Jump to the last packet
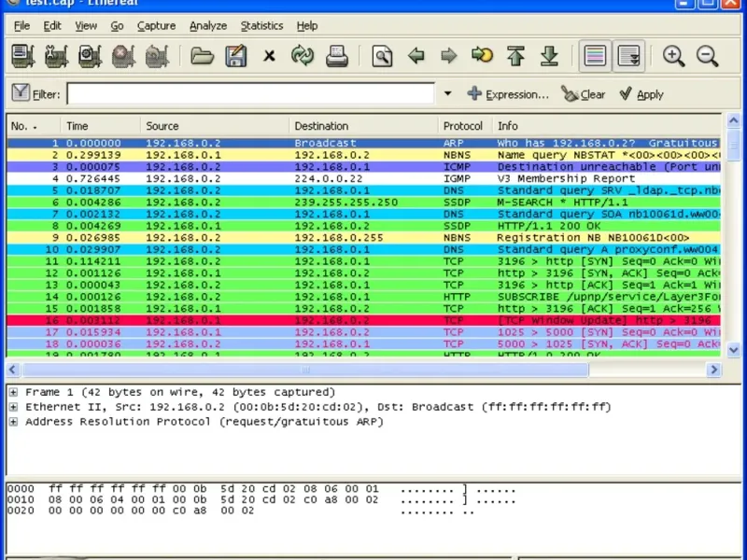The image size is (747, 560). tap(549, 56)
